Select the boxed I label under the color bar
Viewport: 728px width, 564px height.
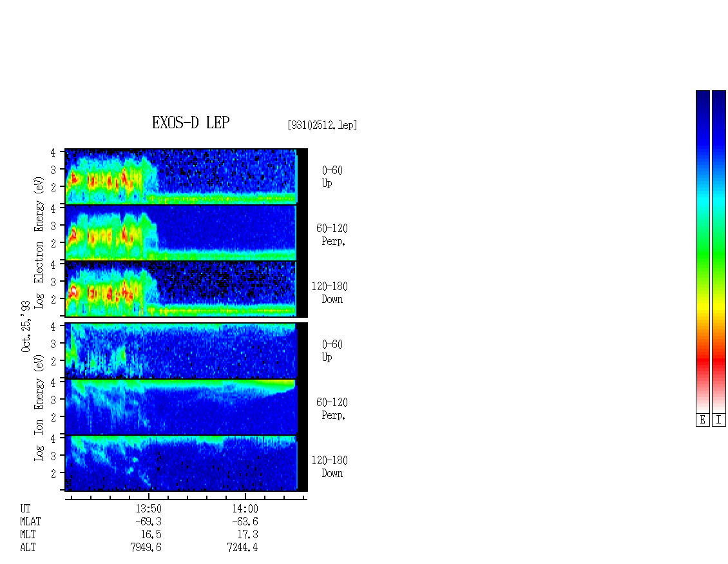719,420
